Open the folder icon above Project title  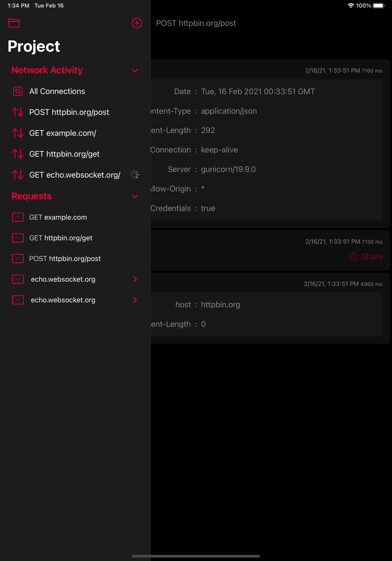click(x=14, y=23)
